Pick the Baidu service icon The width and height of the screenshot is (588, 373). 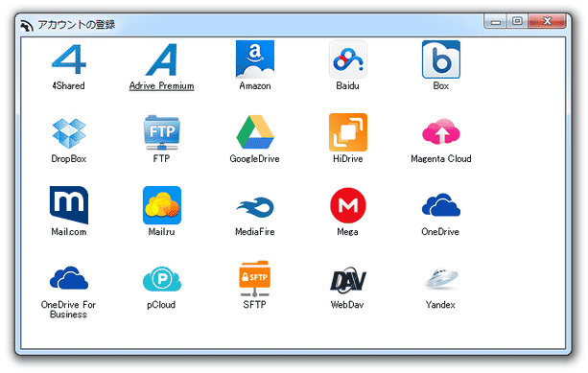point(348,59)
